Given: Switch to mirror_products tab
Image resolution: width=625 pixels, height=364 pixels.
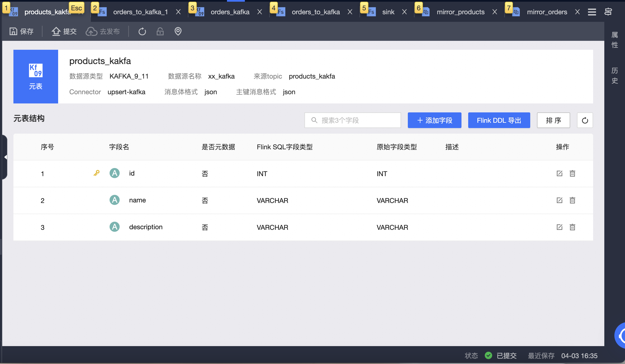Looking at the screenshot, I should (461, 12).
